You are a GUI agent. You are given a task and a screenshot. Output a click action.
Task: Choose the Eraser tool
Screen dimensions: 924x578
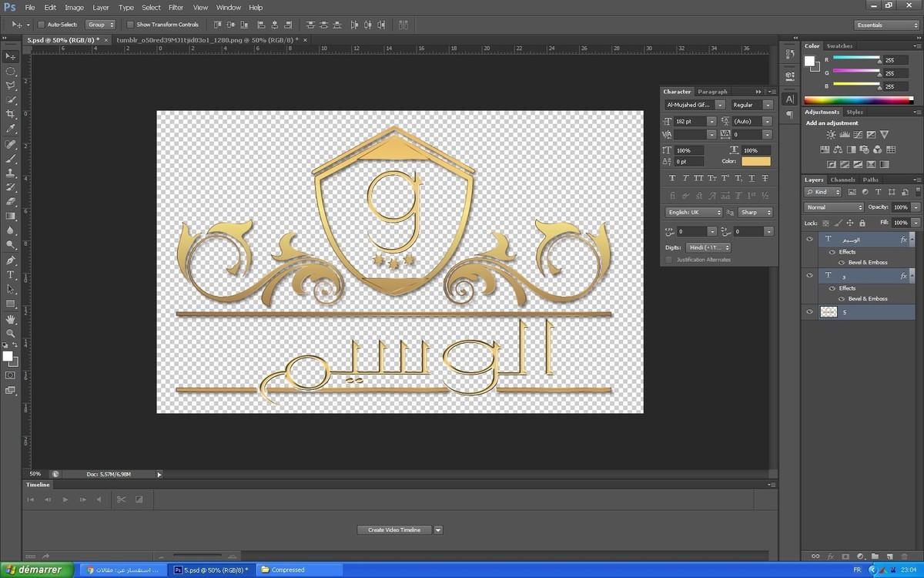click(x=11, y=201)
